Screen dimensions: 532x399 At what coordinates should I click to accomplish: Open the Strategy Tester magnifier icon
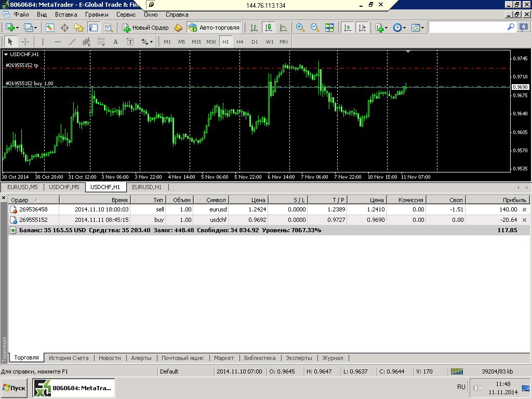pyautogui.click(x=108, y=28)
